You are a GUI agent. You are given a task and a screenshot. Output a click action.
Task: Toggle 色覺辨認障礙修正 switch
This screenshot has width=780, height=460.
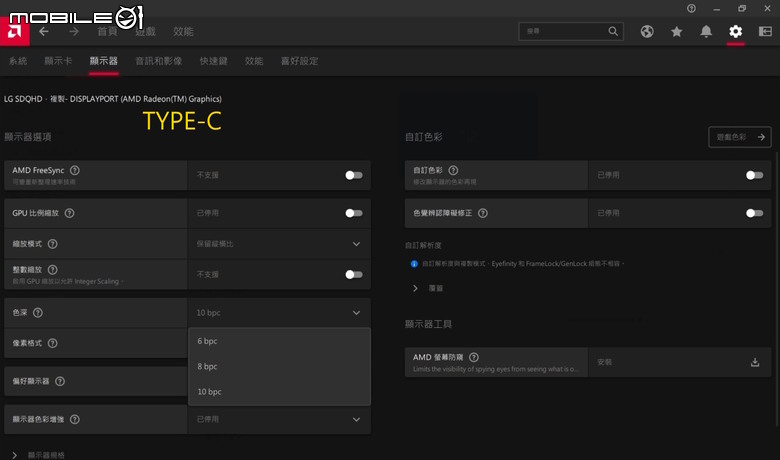pos(754,213)
